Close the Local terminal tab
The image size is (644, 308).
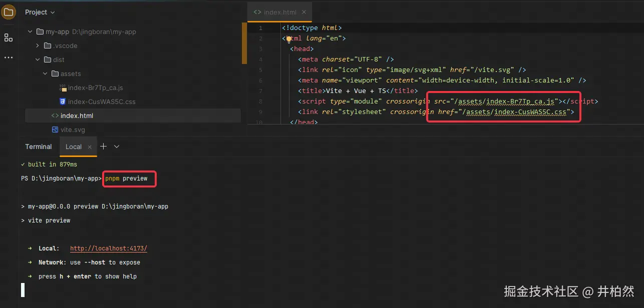click(x=90, y=147)
